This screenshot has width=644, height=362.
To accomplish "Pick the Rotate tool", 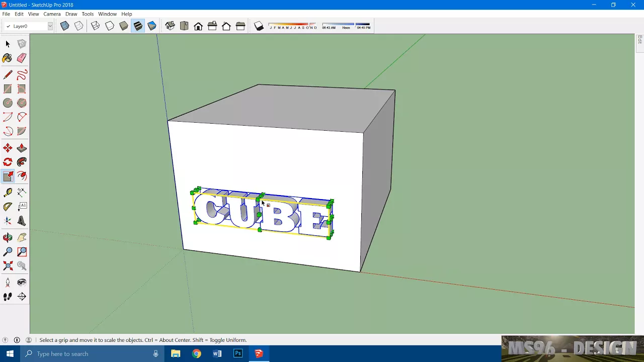I will click(8, 162).
